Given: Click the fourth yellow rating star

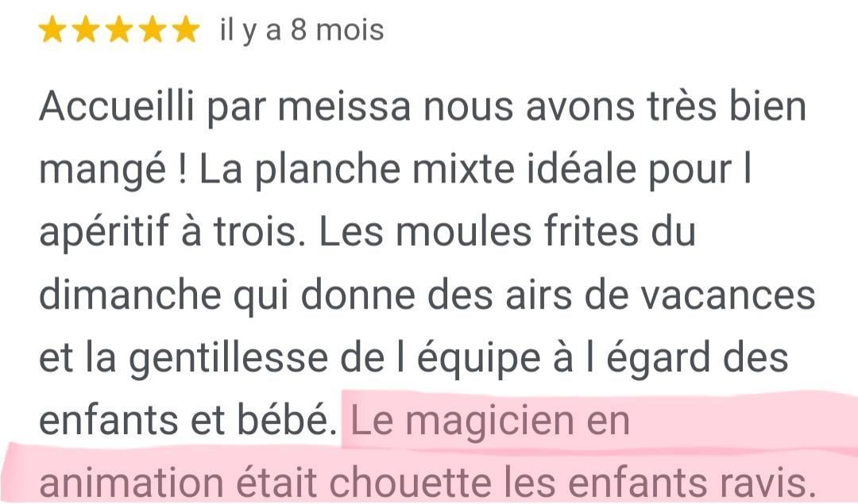Looking at the screenshot, I should tap(153, 29).
